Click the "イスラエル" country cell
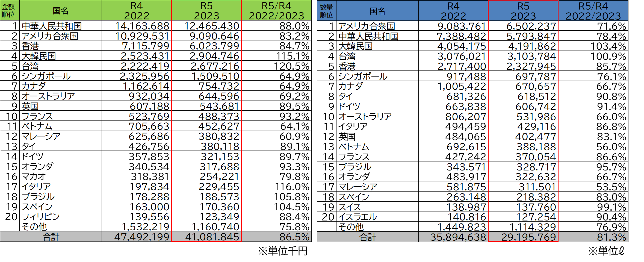This screenshot has height=262, width=644. pos(377,217)
